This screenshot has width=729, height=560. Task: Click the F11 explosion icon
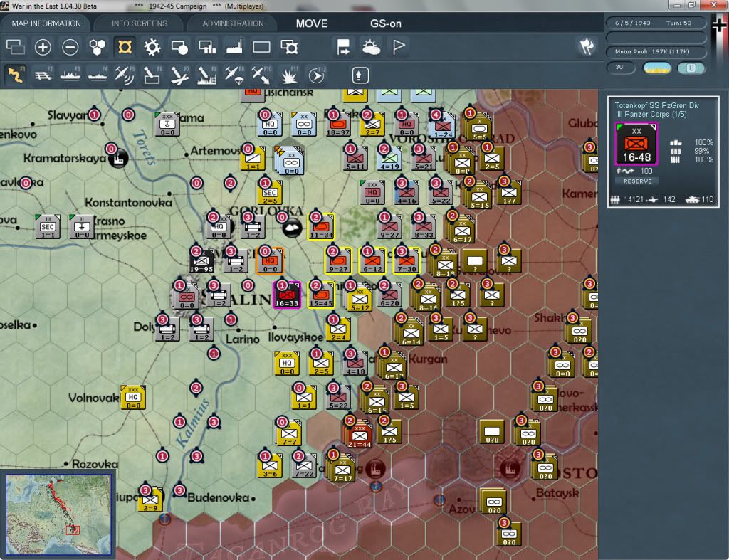coord(289,75)
